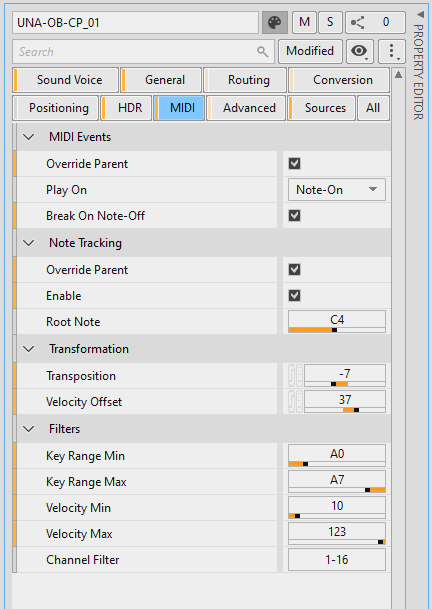This screenshot has width=432, height=609.
Task: Click the search magnifier icon
Action: (263, 51)
